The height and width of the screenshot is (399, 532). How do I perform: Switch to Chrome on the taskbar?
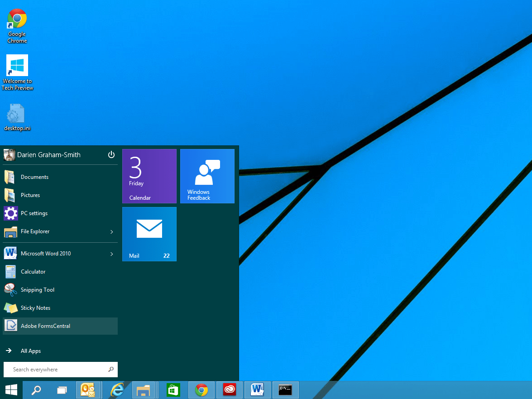[201, 390]
